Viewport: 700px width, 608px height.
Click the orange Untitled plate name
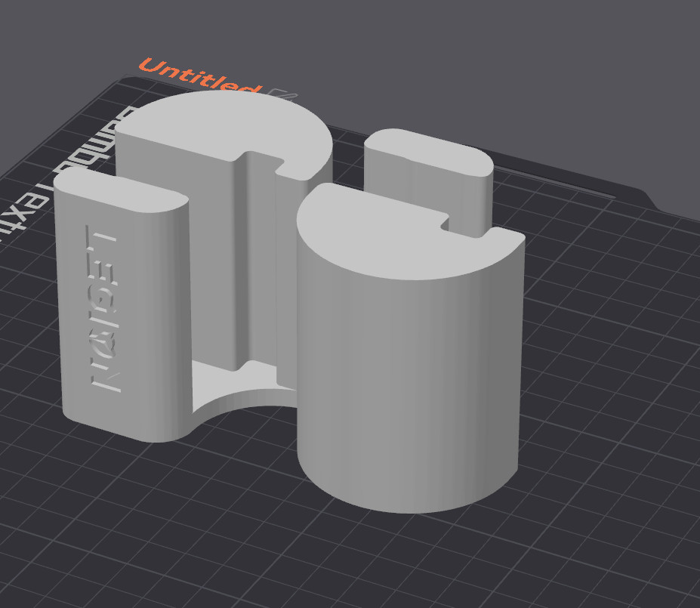click(199, 77)
